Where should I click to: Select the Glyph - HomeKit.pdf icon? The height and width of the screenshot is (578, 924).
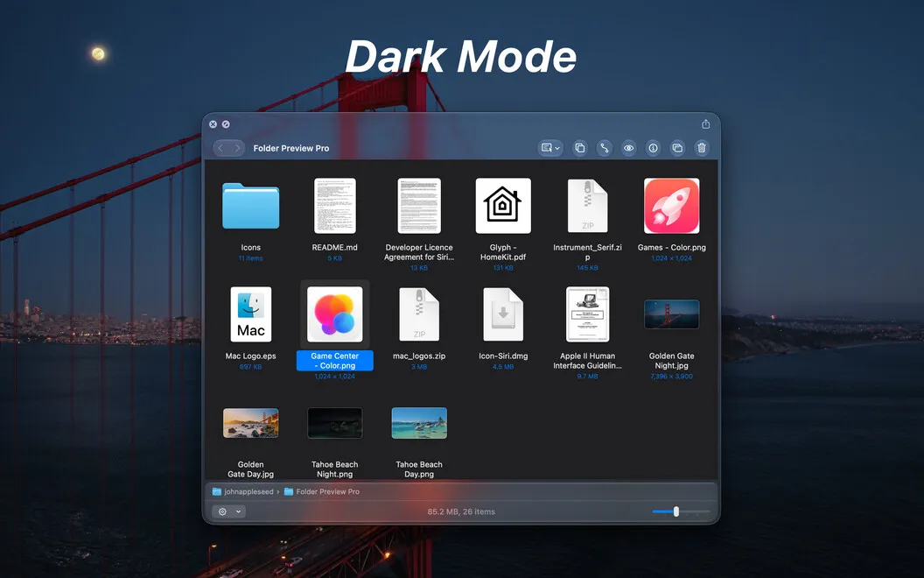pos(503,206)
